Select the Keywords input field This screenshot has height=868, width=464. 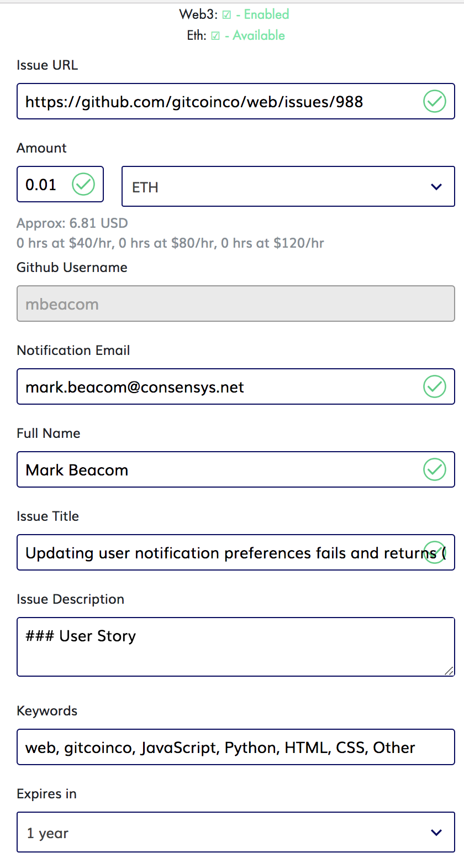click(x=236, y=747)
